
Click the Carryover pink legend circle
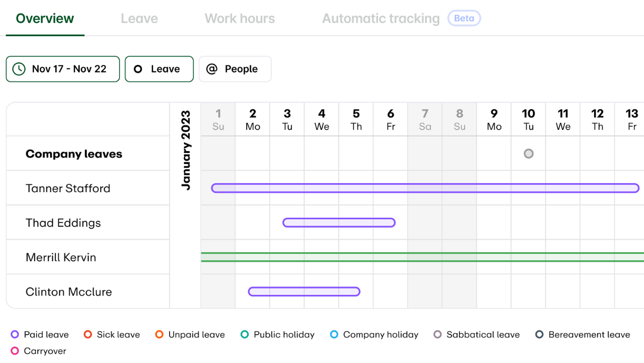(x=15, y=351)
